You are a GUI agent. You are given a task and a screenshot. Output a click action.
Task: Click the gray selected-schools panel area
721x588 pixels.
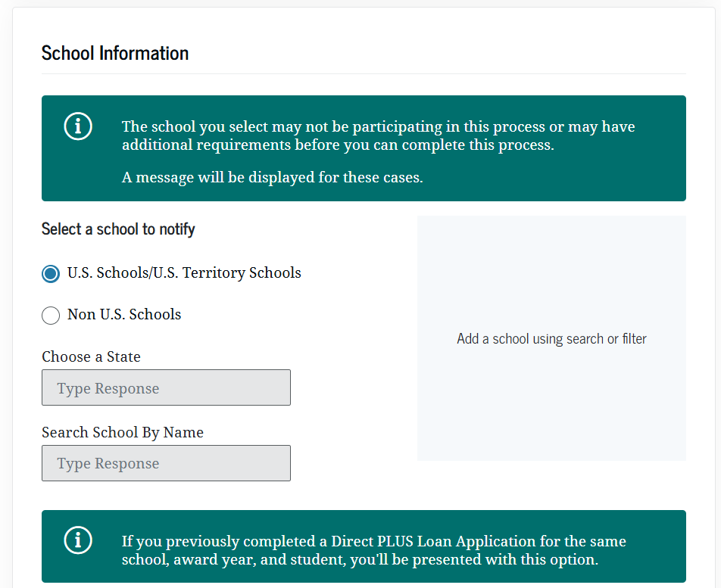coord(551,409)
